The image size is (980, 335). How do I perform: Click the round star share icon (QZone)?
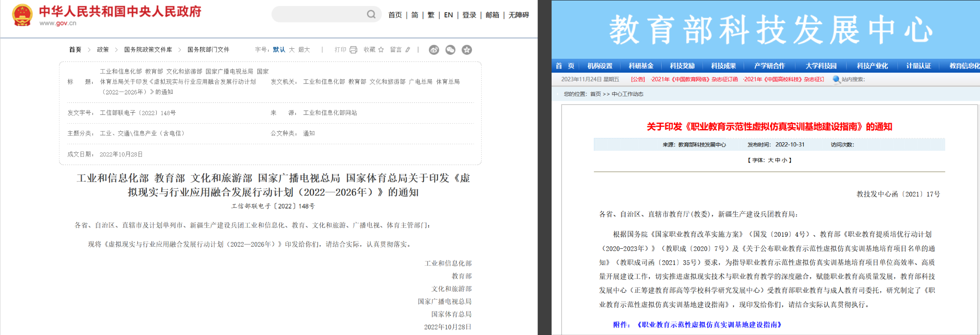(467, 50)
